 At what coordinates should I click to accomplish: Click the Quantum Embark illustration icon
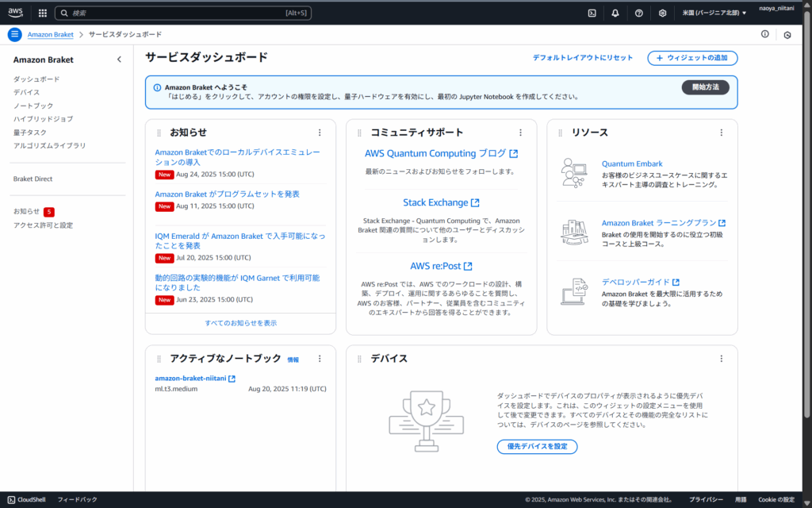pos(574,172)
